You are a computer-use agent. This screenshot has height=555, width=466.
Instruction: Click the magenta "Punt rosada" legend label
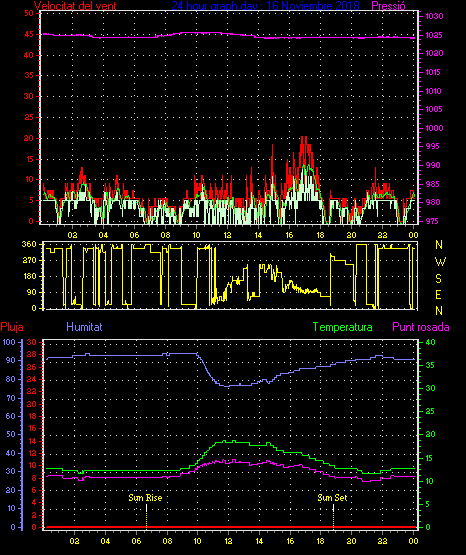[421, 327]
